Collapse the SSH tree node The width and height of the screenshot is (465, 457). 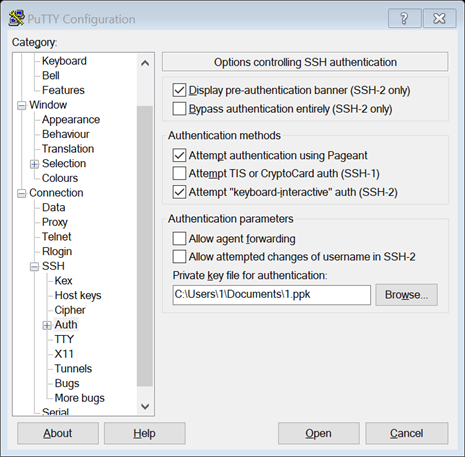tap(34, 267)
